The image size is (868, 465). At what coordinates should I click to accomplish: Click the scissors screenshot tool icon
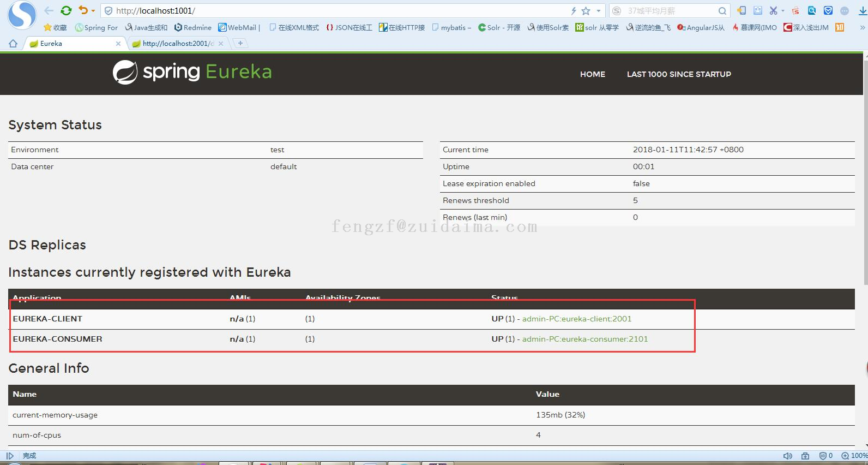pos(773,10)
